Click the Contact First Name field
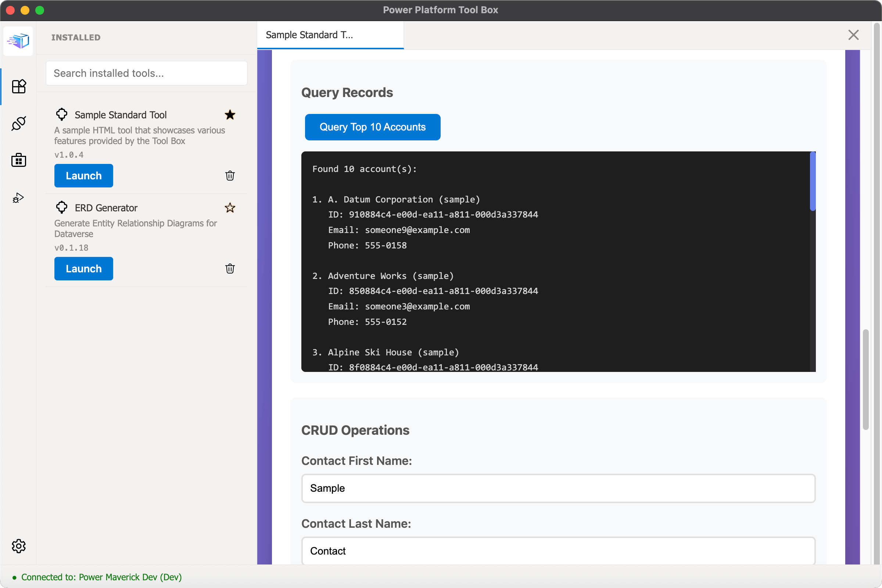882x588 pixels. point(558,488)
